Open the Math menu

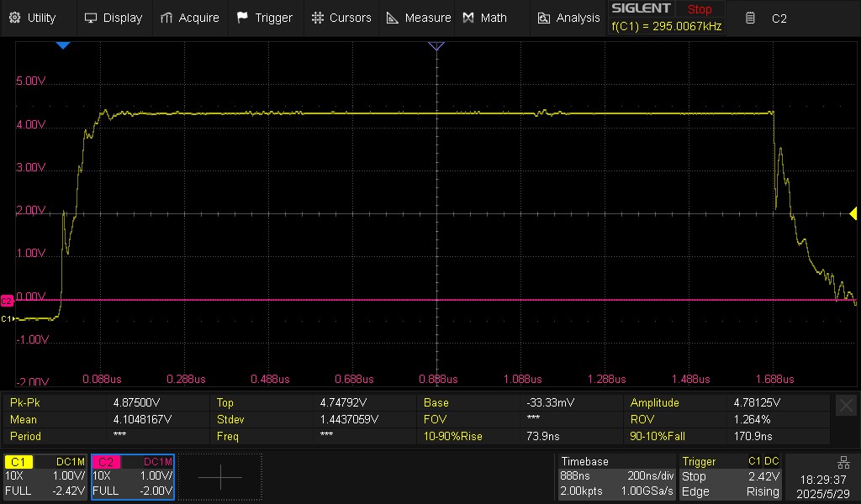click(x=485, y=18)
